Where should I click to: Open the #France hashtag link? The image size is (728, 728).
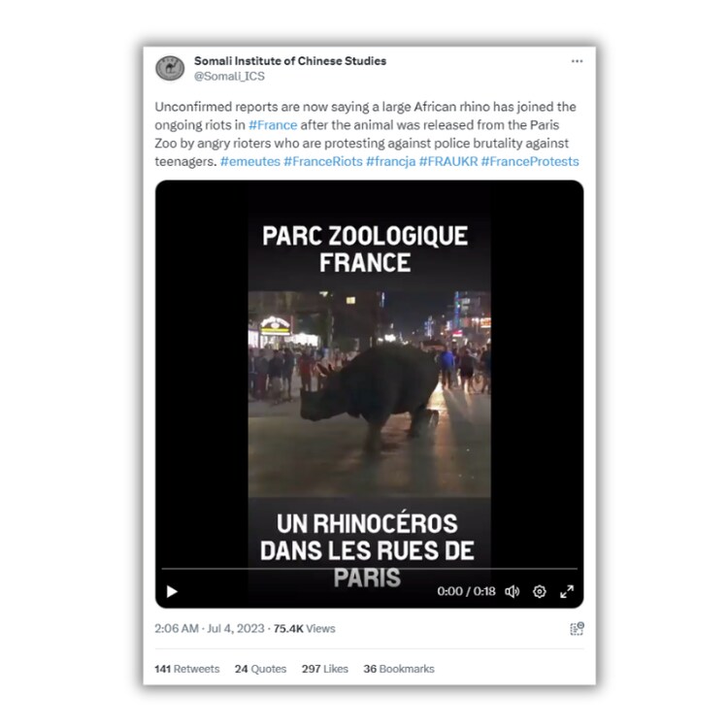(273, 125)
